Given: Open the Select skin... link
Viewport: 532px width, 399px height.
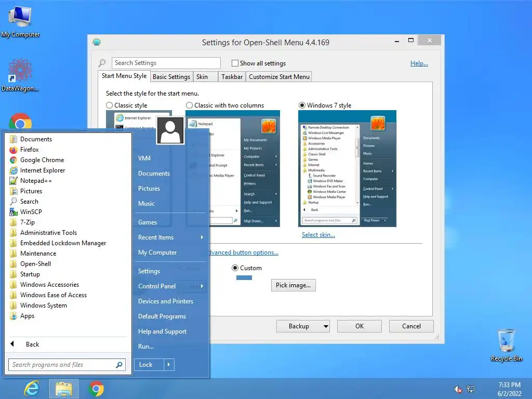Looking at the screenshot, I should (x=318, y=235).
